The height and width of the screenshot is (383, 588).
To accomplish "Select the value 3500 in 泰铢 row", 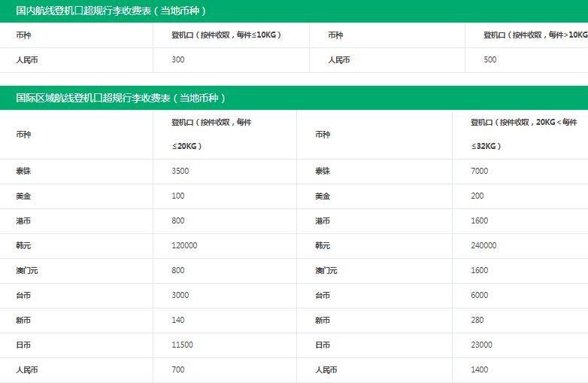I will (180, 171).
